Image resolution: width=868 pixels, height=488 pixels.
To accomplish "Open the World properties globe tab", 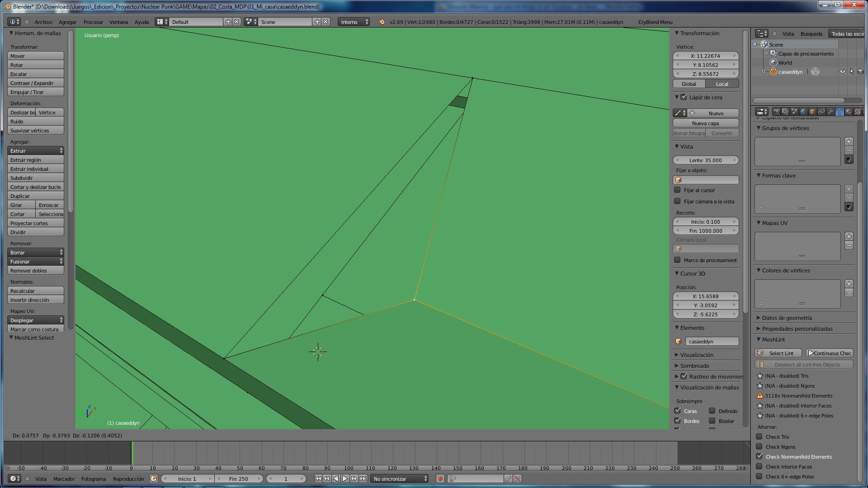I will coord(803,112).
